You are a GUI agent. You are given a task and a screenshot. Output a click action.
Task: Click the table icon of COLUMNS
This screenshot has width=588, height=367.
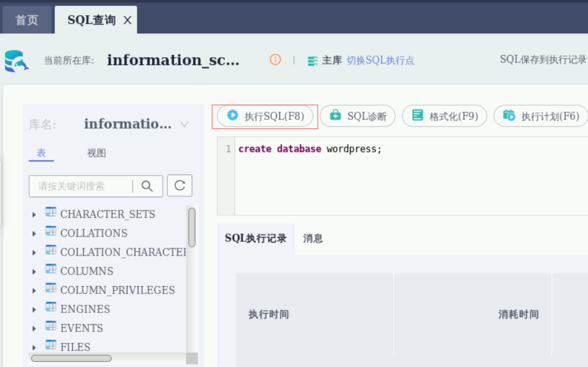(x=51, y=269)
